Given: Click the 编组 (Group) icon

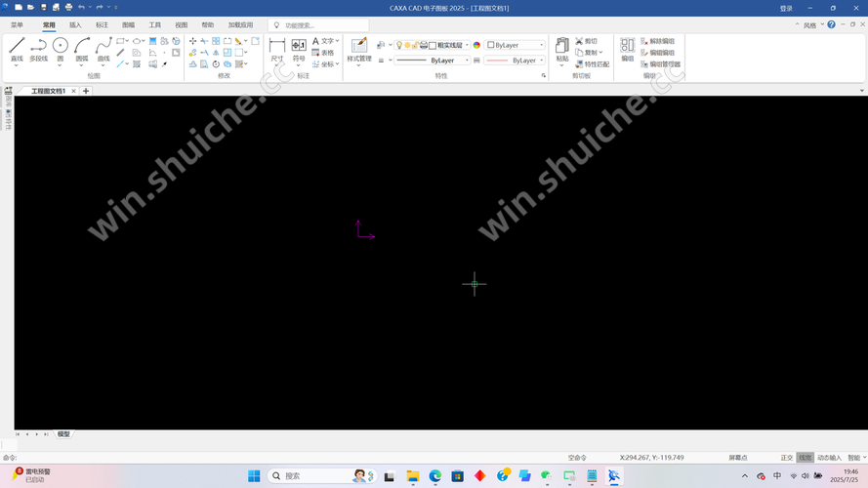Looking at the screenshot, I should click(627, 49).
